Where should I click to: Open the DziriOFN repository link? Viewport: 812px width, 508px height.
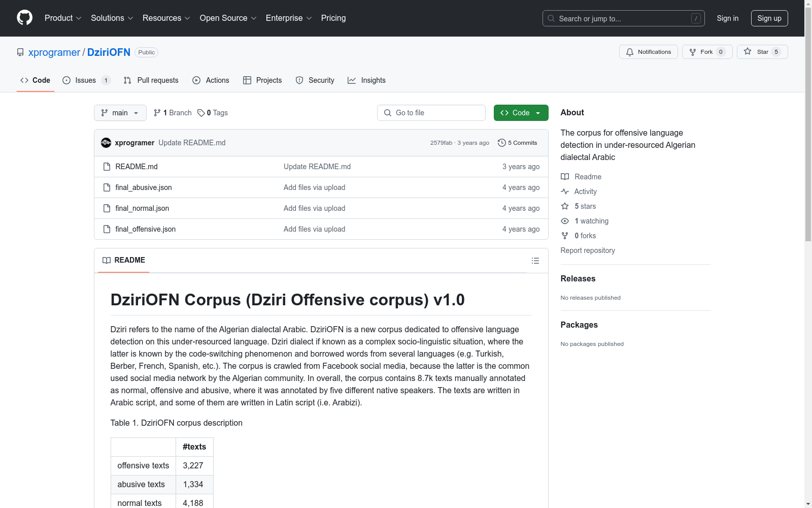(x=109, y=52)
